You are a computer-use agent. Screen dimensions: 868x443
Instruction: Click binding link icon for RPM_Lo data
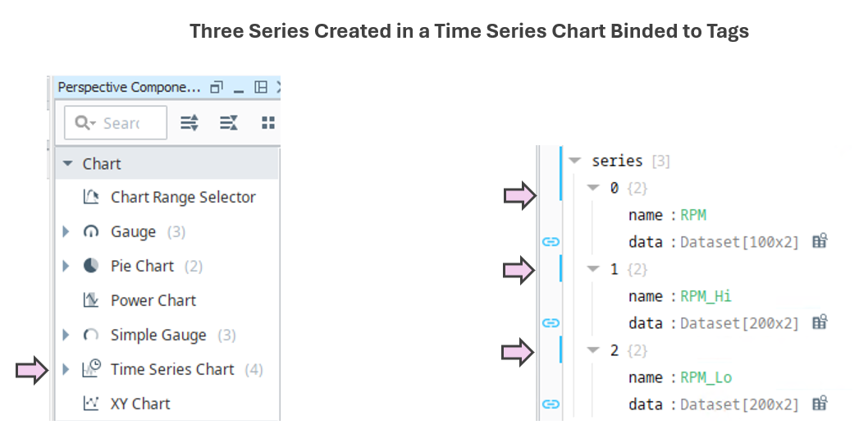point(550,404)
